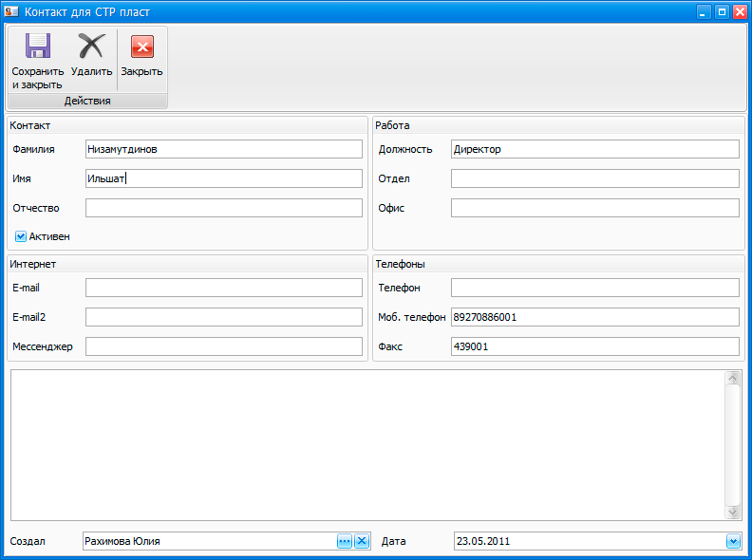752x560 pixels.
Task: Click the Отдел input field
Action: [x=594, y=178]
